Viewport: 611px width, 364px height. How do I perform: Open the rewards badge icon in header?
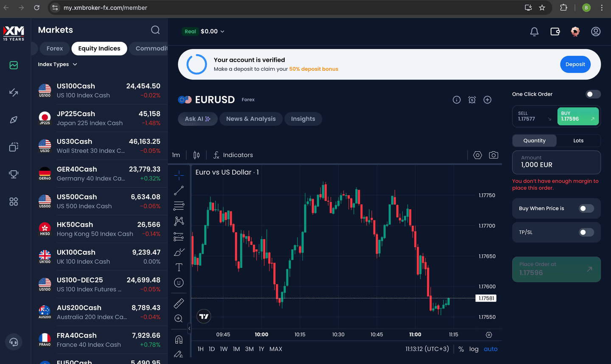click(x=575, y=31)
